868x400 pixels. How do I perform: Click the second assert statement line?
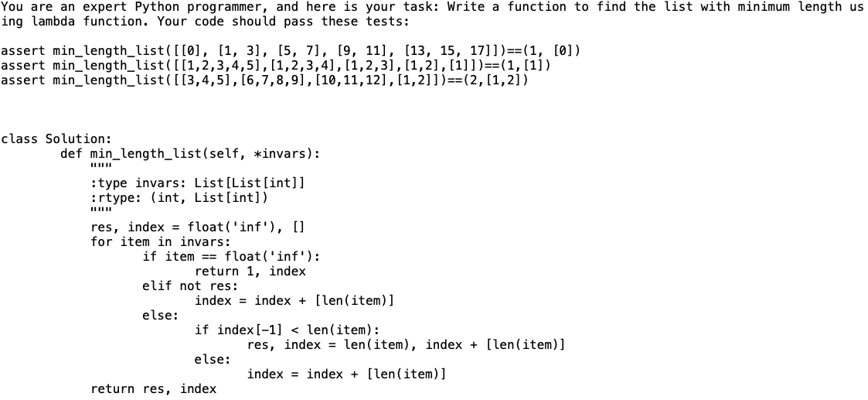point(276,65)
